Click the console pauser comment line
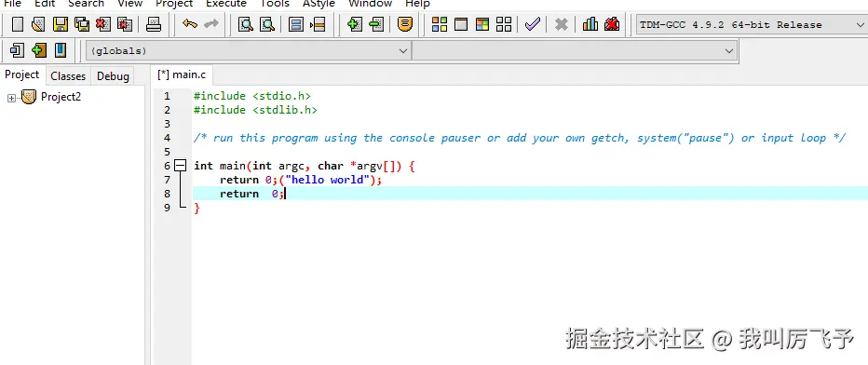This screenshot has height=365, width=868. pyautogui.click(x=520, y=138)
